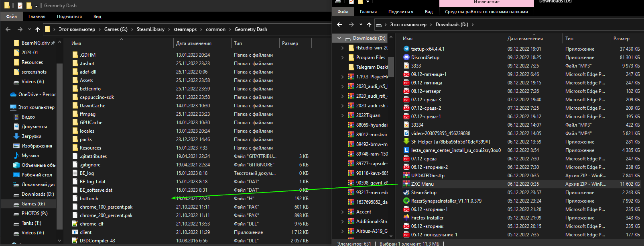Click steamapps in the address breadcrumb
The width and height of the screenshot is (644, 246).
point(185,29)
